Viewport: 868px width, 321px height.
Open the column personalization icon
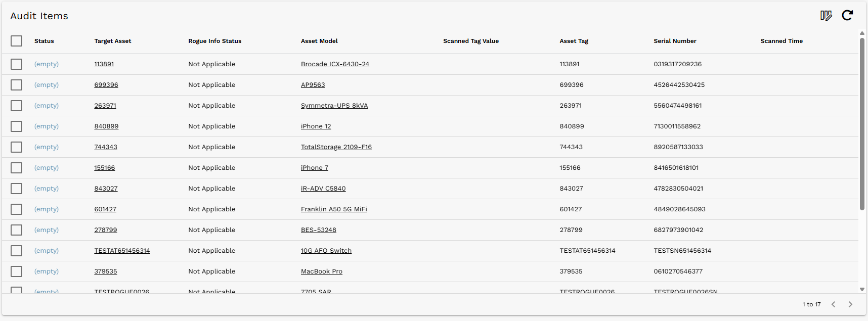pos(826,16)
